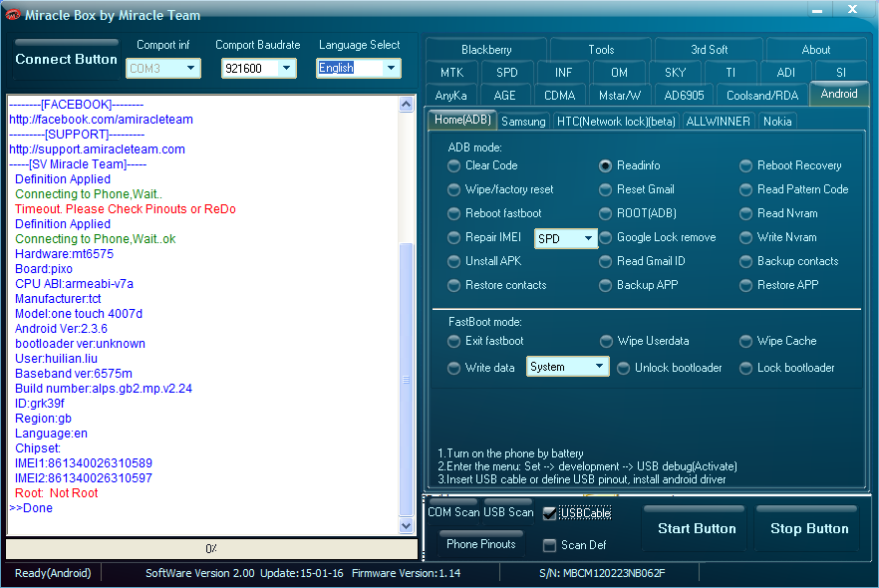Screen dimensions: 879x588
Task: Click the Miracle Box logo icon in title bar
Action: [x=12, y=15]
